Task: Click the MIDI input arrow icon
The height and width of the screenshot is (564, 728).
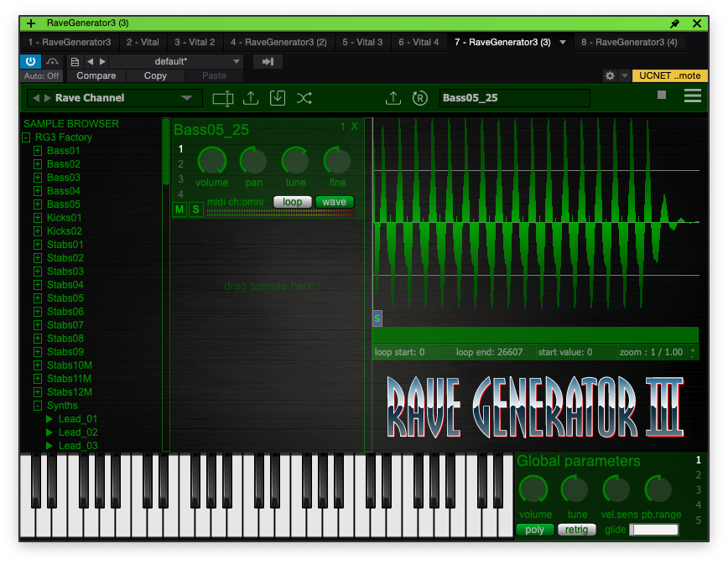Action: [x=268, y=61]
